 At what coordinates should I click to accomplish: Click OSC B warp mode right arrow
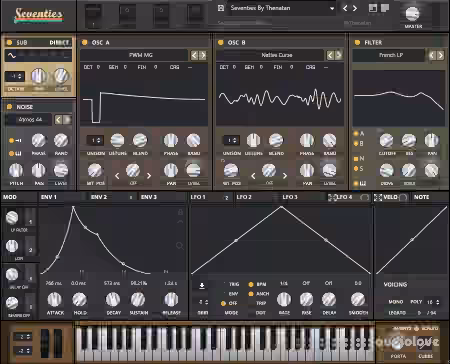tap(285, 176)
